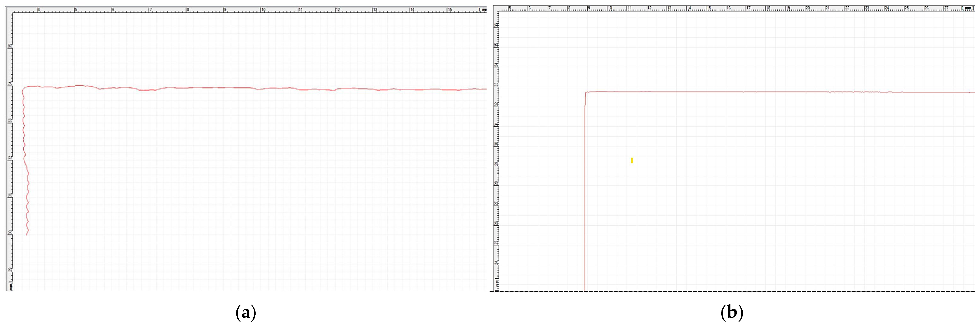Click the 5 mark on right plot's horizontal ruler
Screen dimensions: 980x326
[510, 8]
